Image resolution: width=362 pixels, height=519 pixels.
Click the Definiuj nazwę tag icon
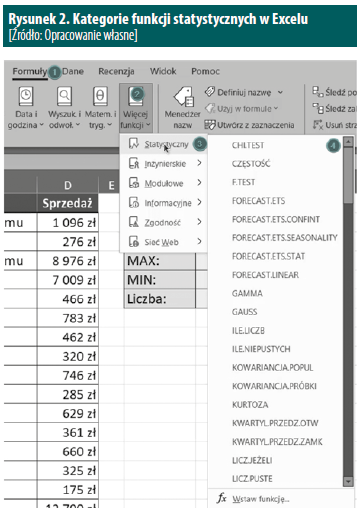tap(210, 92)
